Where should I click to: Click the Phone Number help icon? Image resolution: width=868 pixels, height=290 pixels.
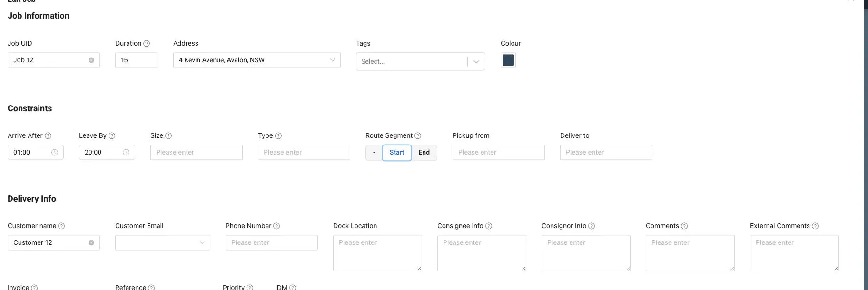pyautogui.click(x=276, y=226)
